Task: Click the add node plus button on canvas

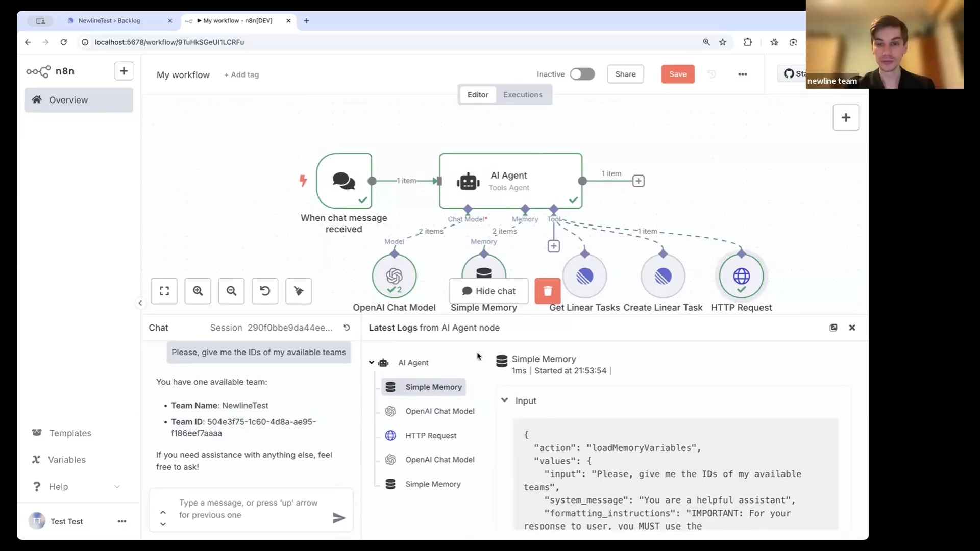Action: tap(846, 117)
